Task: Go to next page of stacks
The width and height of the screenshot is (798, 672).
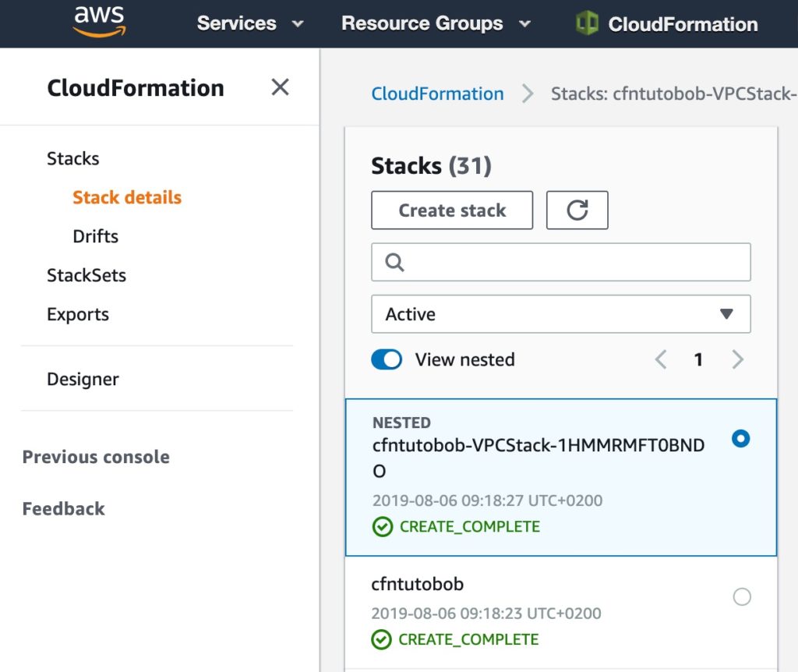Action: pyautogui.click(x=737, y=359)
